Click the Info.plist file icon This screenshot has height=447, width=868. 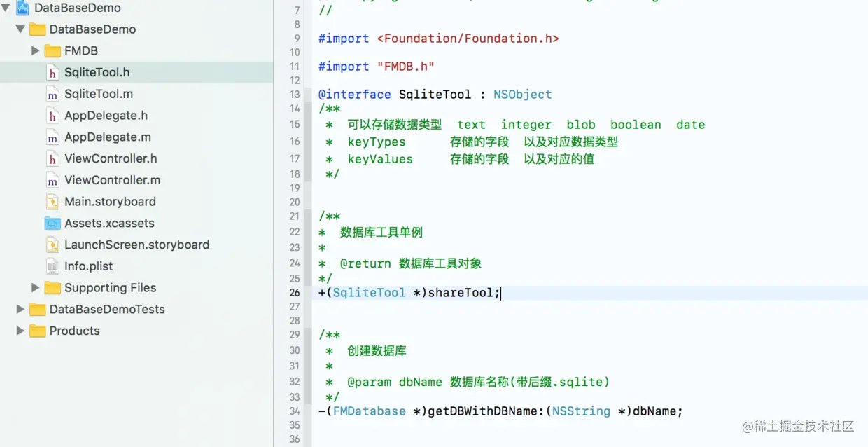(52, 266)
